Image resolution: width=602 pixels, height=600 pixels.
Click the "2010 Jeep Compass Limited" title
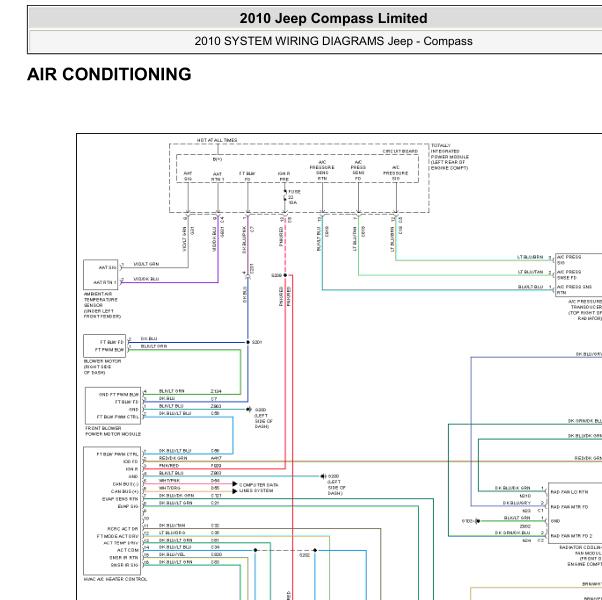[x=333, y=18]
